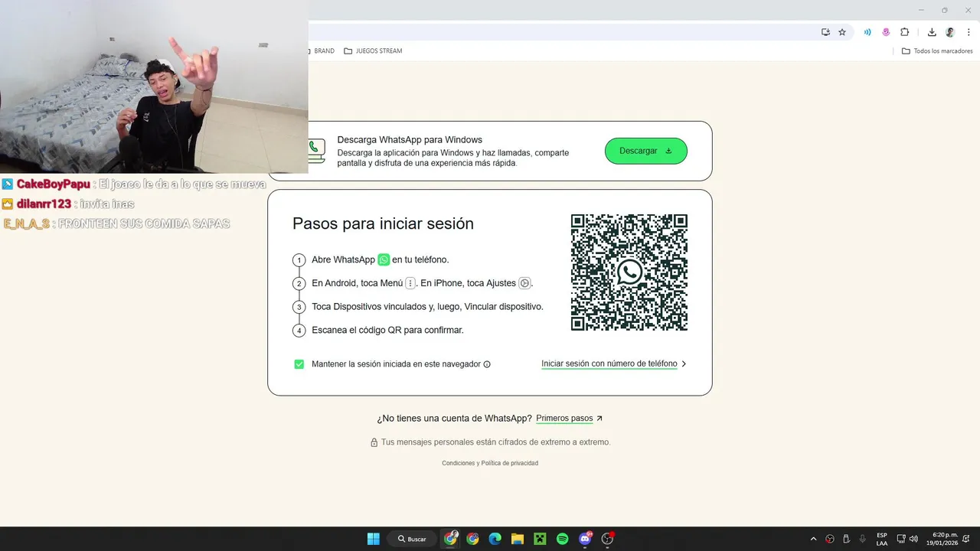This screenshot has width=980, height=551.
Task: Open Discord from the taskbar
Action: coord(585,539)
